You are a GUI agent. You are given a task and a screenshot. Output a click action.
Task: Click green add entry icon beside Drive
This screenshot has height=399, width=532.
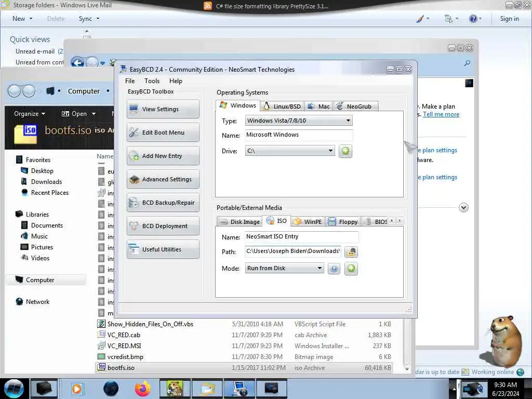coord(345,151)
